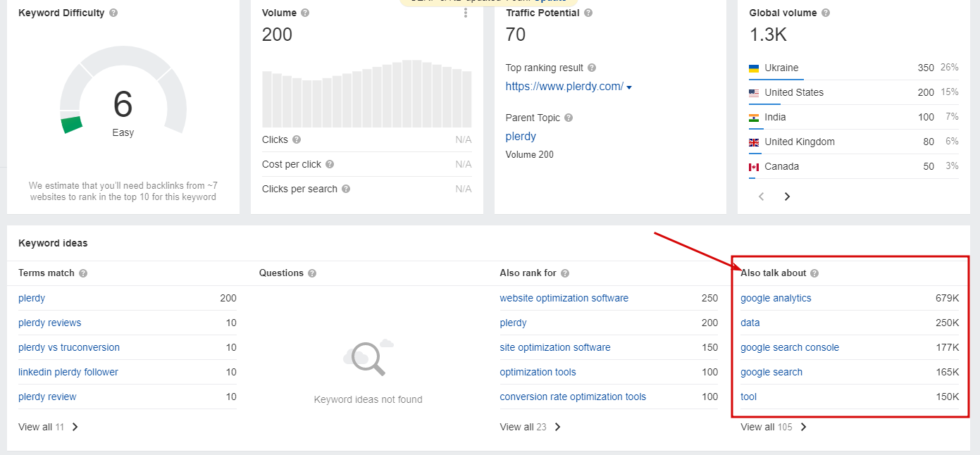Open plerdy vs truconversion keyword

[69, 347]
